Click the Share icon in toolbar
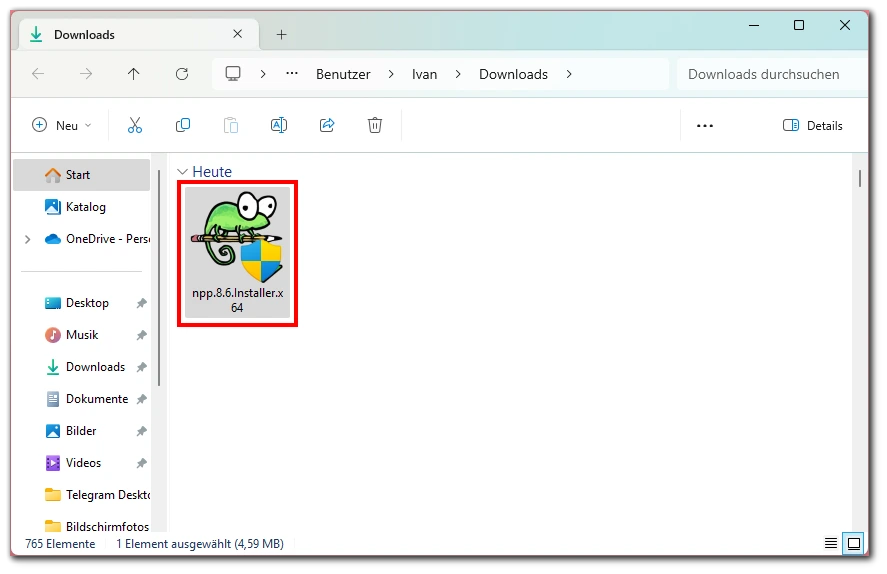Screen dimensions: 887x574 [x=327, y=125]
